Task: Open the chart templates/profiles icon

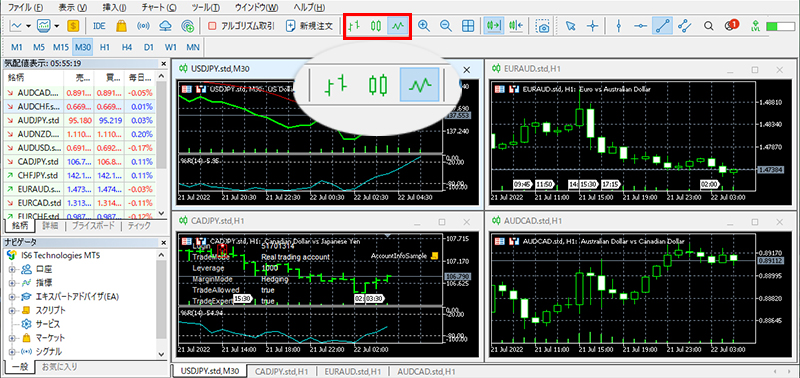Action: 44,26
